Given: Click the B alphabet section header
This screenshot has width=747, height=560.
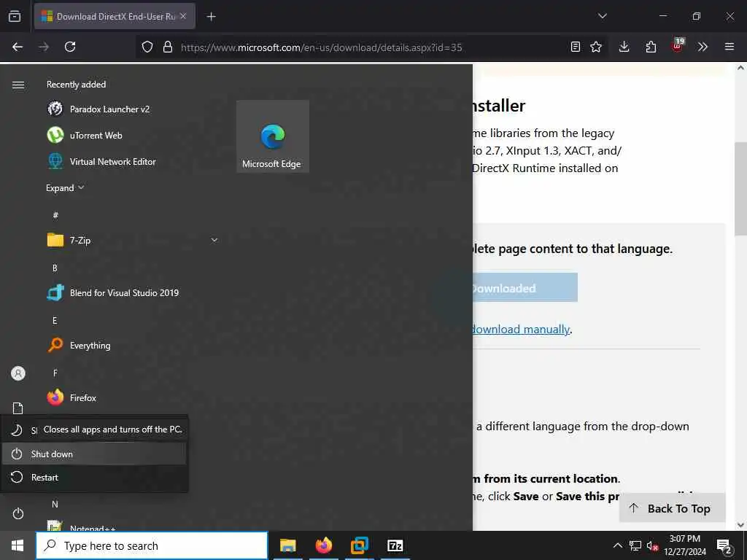Looking at the screenshot, I should click(55, 268).
